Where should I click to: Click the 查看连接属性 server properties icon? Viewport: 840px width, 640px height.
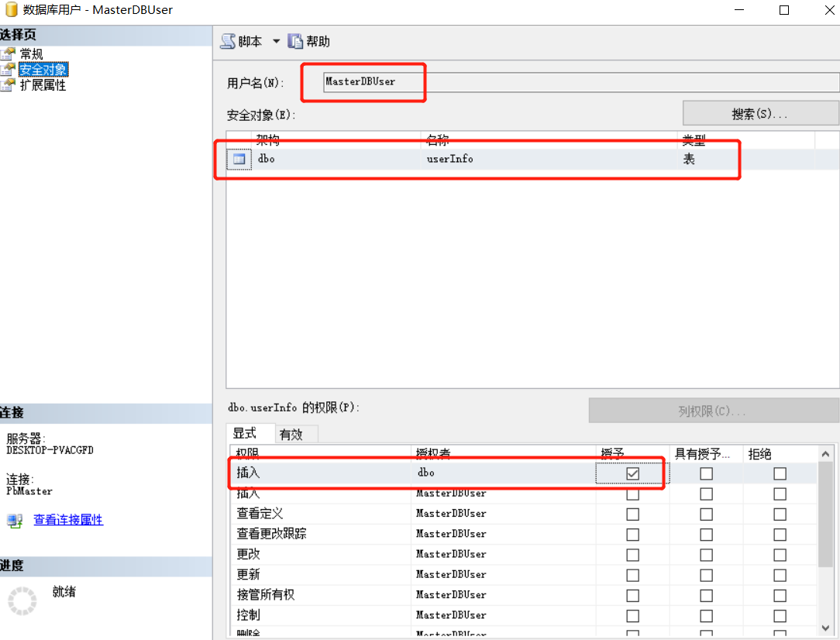pos(13,521)
